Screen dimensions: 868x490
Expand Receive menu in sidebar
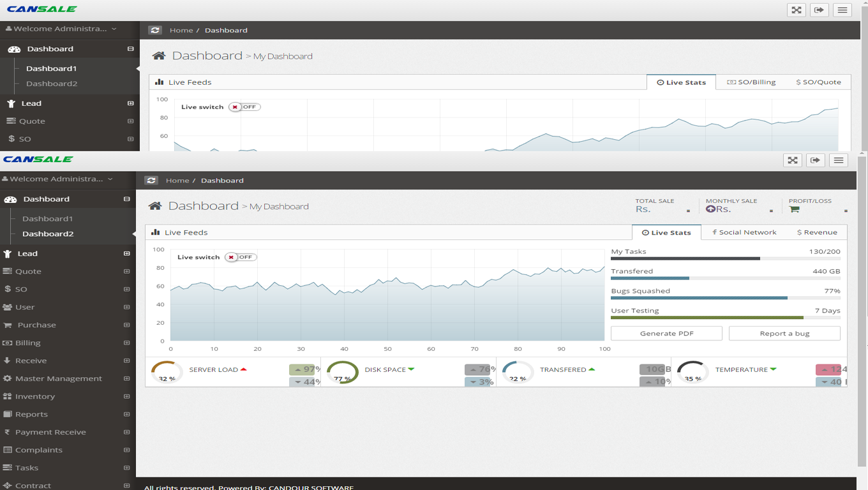pos(126,360)
